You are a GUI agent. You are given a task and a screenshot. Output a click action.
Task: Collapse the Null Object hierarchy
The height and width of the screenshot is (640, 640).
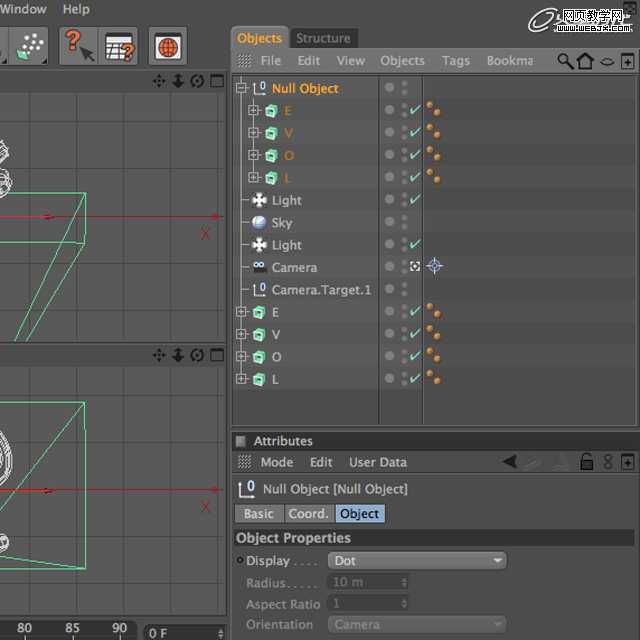(x=241, y=88)
